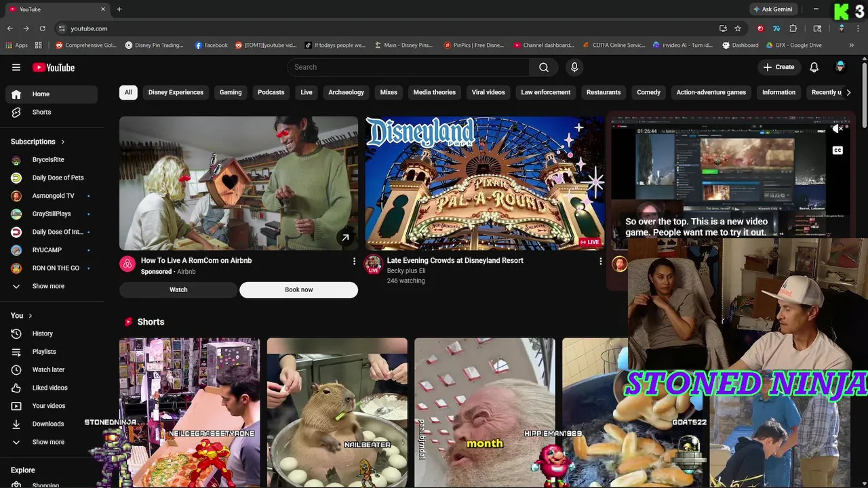Open the Late Evening Crowds at Disneyland title
868x488 pixels.
[x=455, y=260]
